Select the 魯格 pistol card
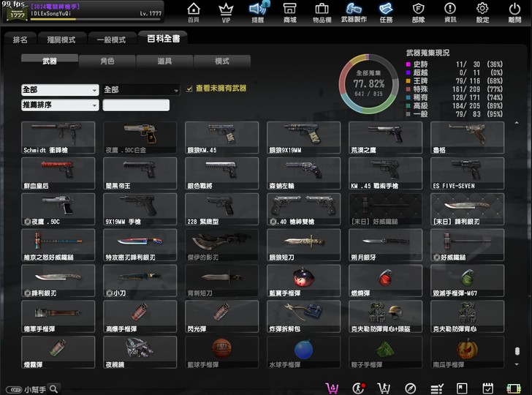The image size is (532, 395). tap(467, 138)
